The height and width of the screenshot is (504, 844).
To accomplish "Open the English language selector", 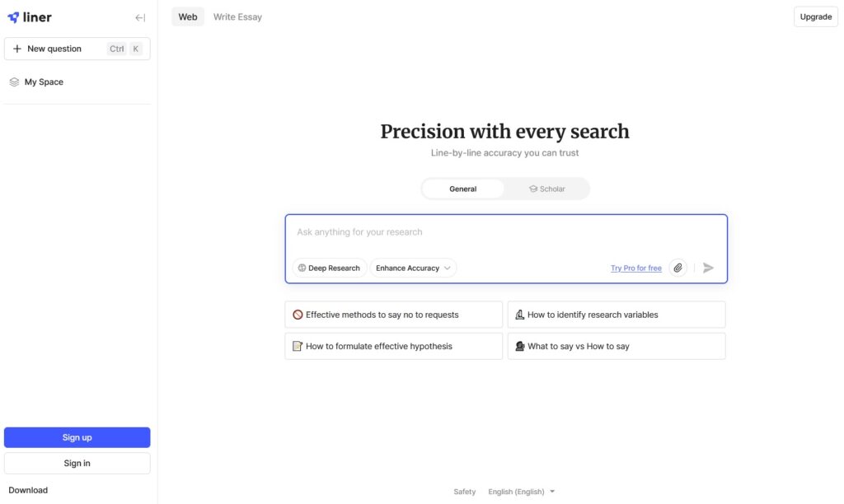I will (x=521, y=492).
